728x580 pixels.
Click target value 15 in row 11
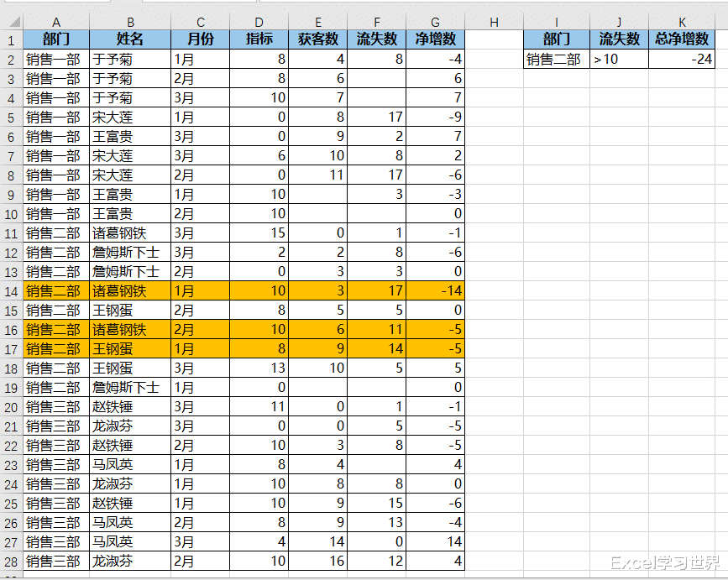[x=259, y=233]
